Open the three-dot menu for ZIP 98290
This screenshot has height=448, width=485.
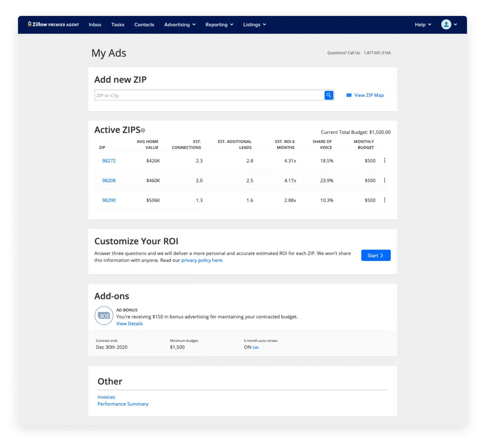[x=384, y=200]
